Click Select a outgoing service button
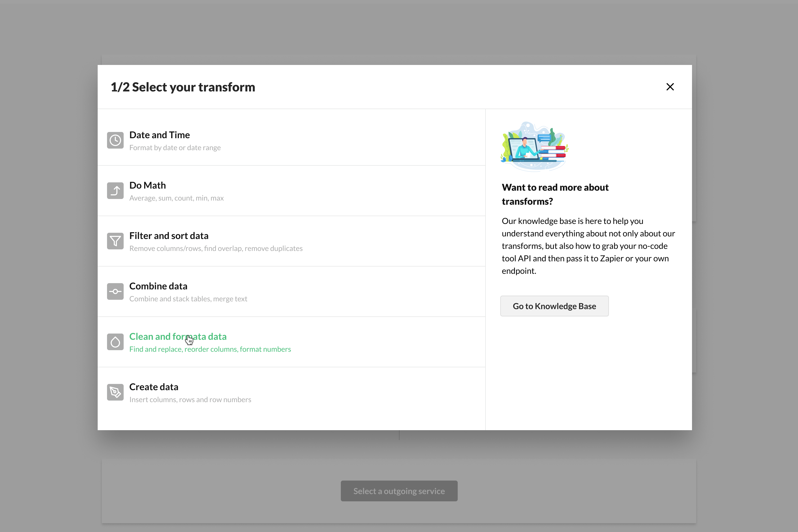798x532 pixels. coord(399,491)
